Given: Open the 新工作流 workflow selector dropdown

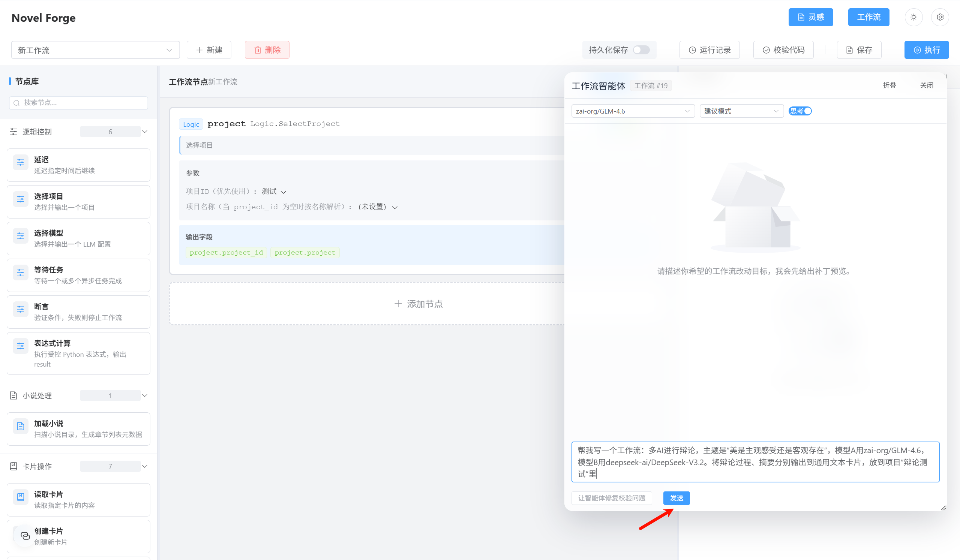Looking at the screenshot, I should click(95, 50).
